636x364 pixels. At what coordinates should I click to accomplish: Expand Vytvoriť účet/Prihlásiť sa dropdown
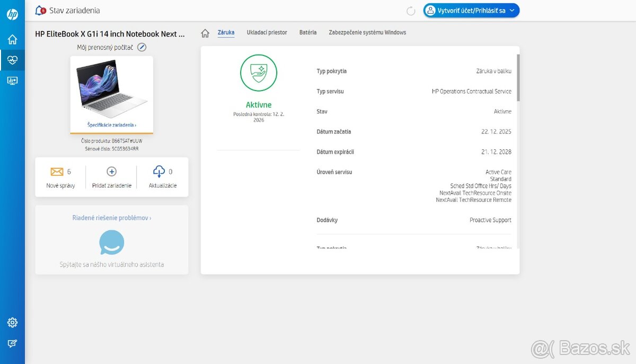point(471,11)
